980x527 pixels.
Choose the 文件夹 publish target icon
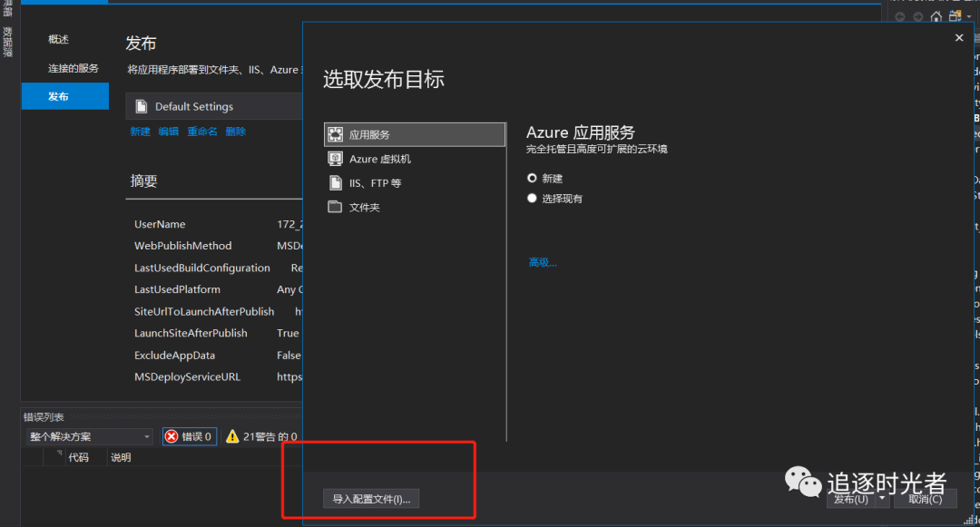pos(337,207)
